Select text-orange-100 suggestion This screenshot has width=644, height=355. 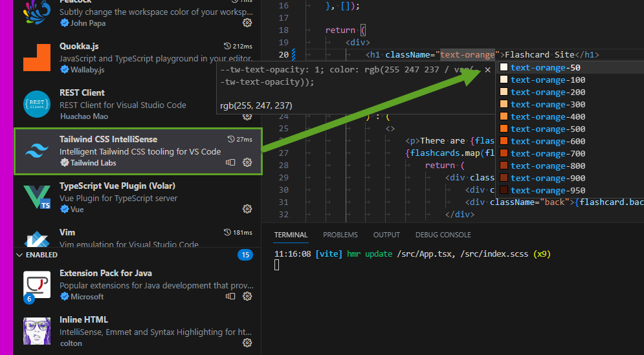click(x=570, y=80)
